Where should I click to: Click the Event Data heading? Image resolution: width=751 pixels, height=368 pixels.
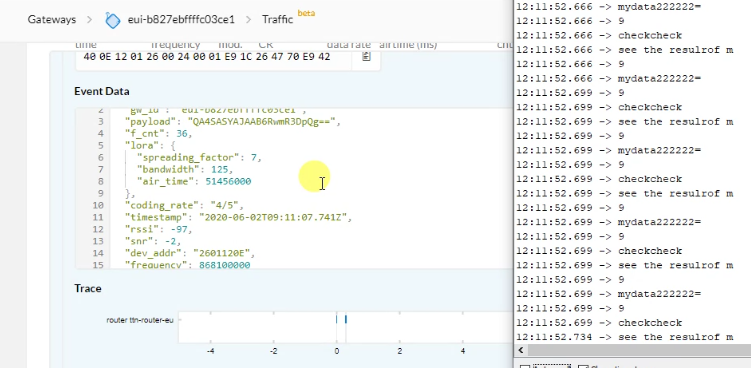click(102, 91)
